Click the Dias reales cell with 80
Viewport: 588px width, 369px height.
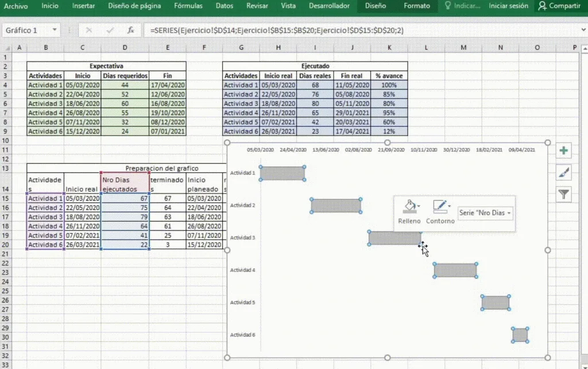point(315,104)
